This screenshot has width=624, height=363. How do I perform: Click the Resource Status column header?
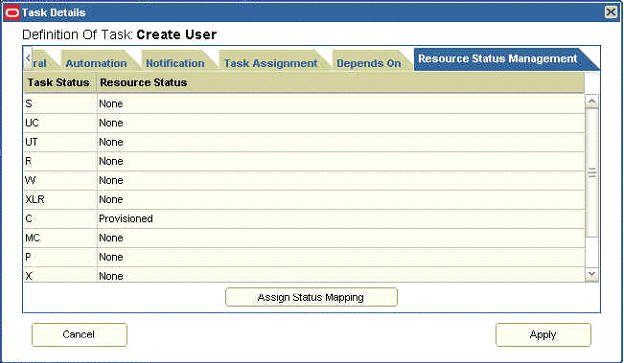341,82
